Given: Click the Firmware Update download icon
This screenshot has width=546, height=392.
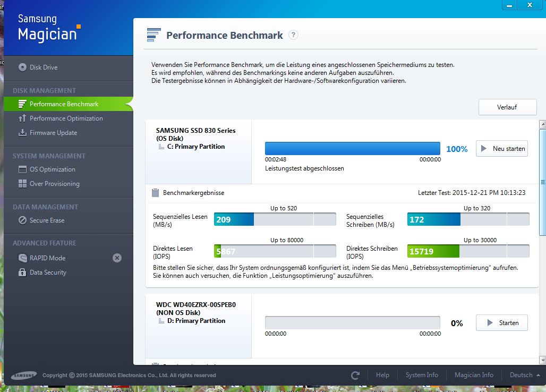Looking at the screenshot, I should click(x=22, y=133).
